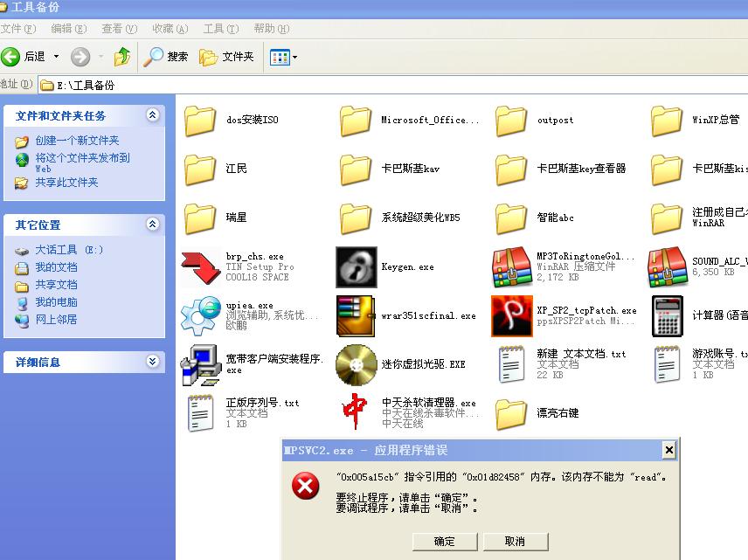Viewport: 748px width, 560px height.
Task: Open the 帮助(H) menu
Action: tap(272, 29)
